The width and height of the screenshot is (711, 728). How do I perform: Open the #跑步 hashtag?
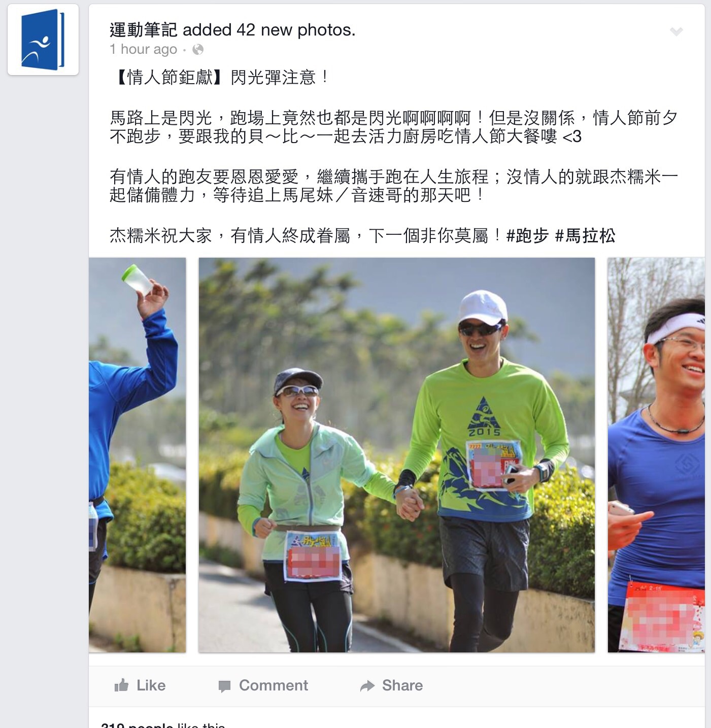527,235
